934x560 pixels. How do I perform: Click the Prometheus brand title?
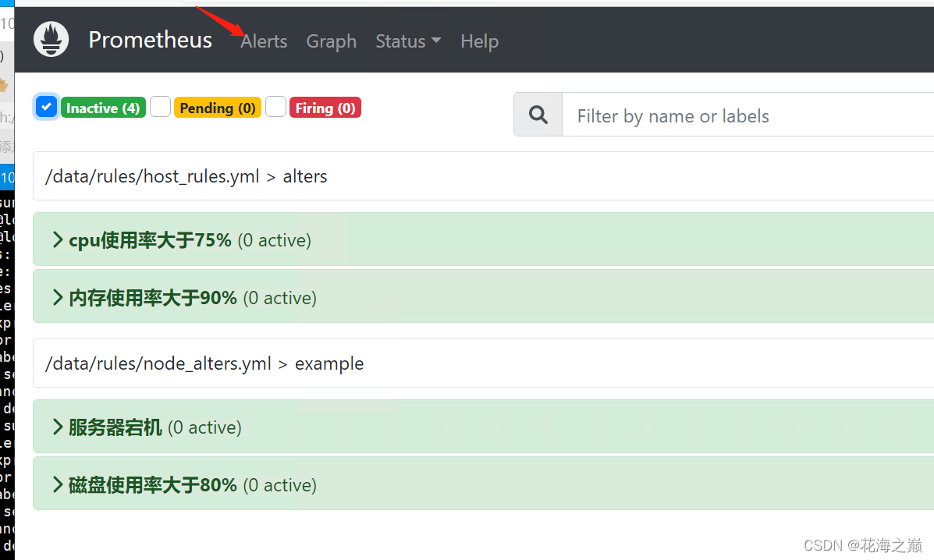[150, 40]
